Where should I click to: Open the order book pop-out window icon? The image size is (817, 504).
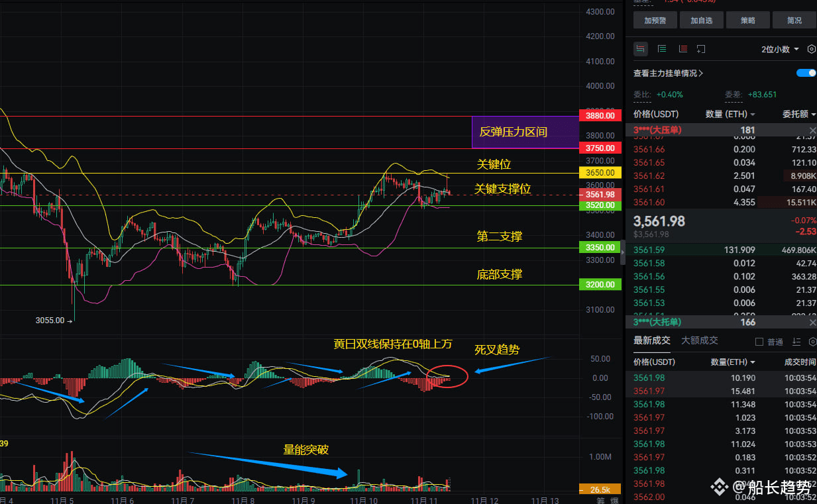(701, 49)
